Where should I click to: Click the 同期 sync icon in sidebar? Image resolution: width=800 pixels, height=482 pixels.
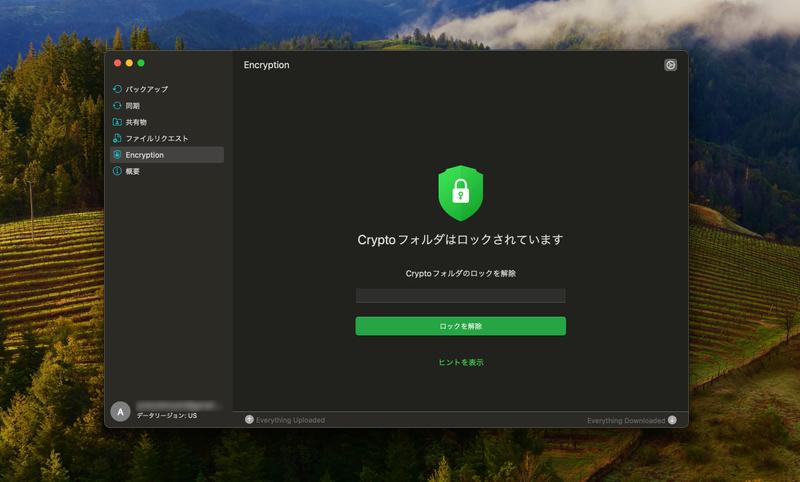[117, 106]
